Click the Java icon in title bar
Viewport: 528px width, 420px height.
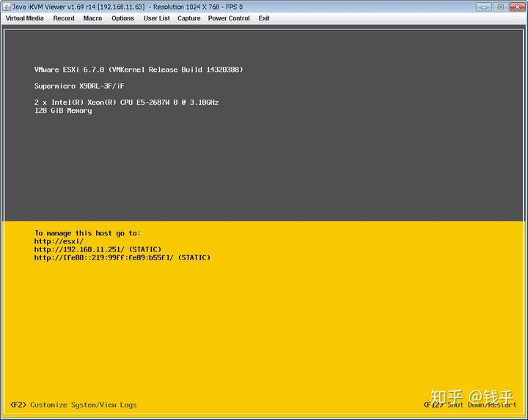(7, 7)
